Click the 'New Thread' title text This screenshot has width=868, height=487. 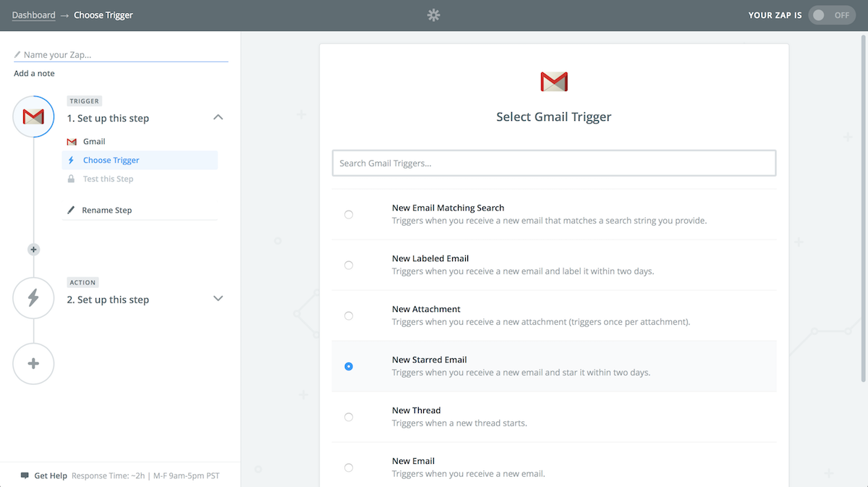coord(416,410)
